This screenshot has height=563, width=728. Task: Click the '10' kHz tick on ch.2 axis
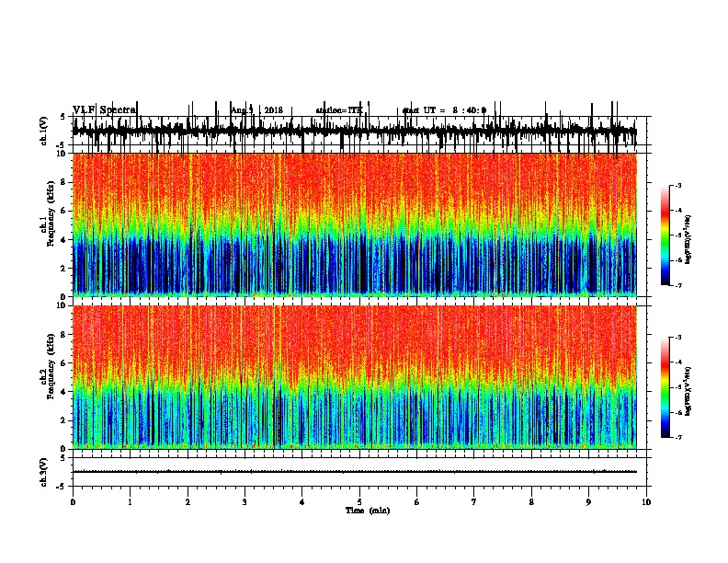63,305
